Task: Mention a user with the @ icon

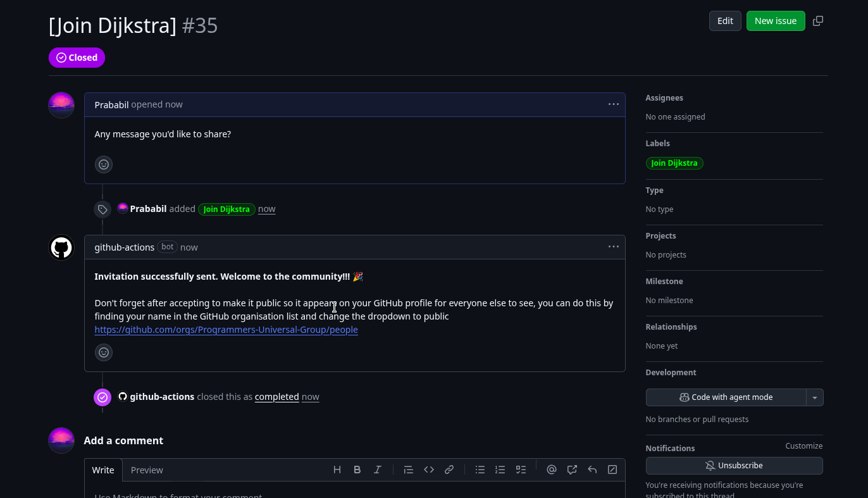Action: (551, 470)
